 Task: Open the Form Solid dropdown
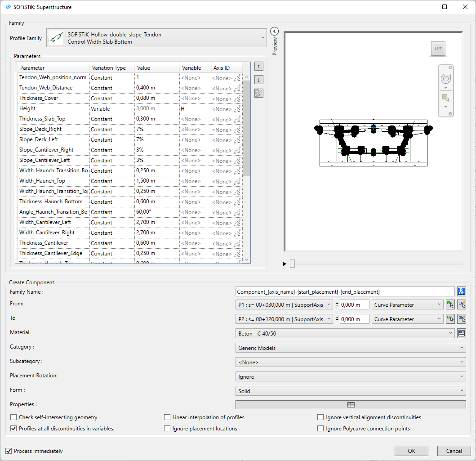point(351,391)
